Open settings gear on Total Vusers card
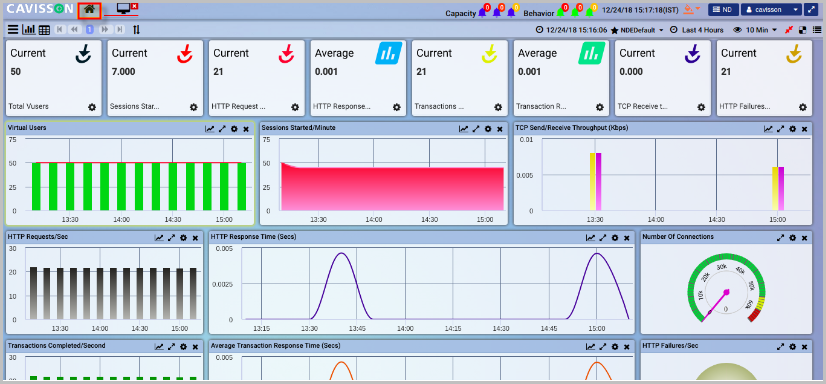The width and height of the screenshot is (826, 384). [92, 107]
